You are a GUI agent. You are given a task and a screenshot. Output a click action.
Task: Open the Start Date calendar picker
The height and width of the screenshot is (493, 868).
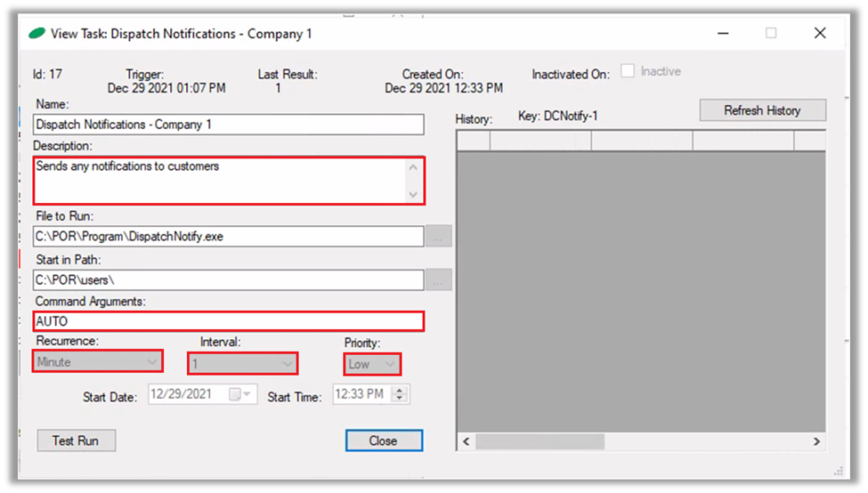[240, 394]
